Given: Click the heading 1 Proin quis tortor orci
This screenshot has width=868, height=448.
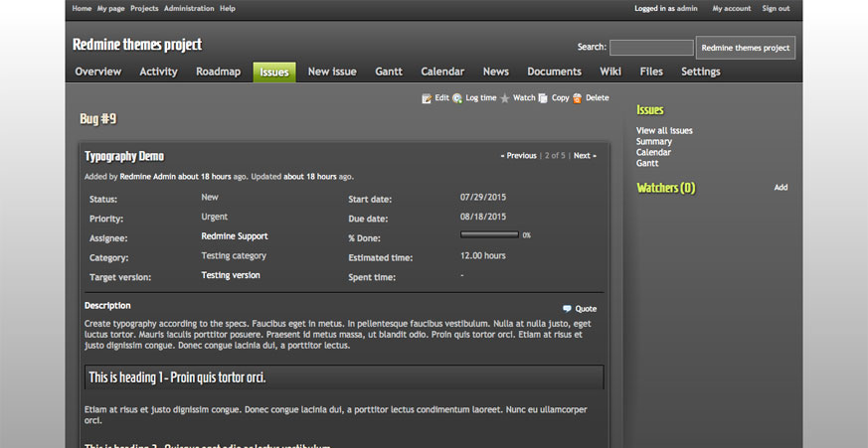Looking at the screenshot, I should (x=177, y=377).
